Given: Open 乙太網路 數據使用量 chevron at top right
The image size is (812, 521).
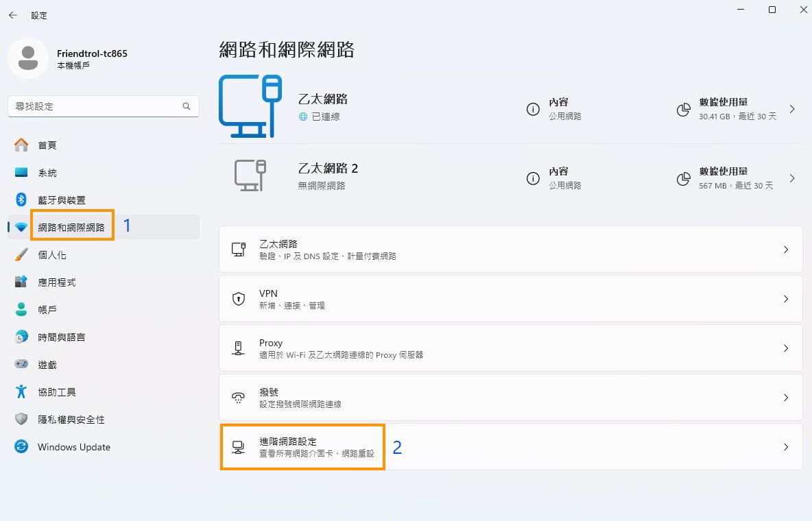Looking at the screenshot, I should pyautogui.click(x=792, y=110).
